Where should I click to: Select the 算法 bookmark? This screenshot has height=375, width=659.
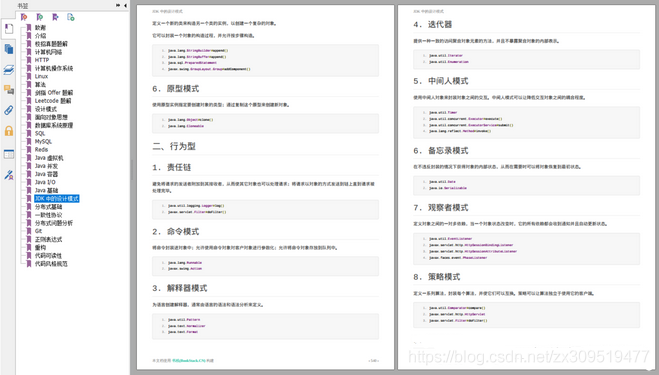(40, 85)
